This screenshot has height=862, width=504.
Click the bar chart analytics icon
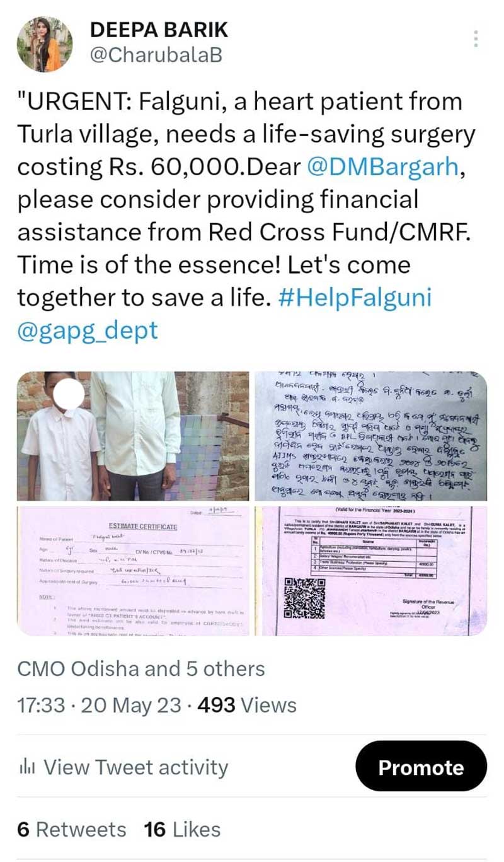pos(26,767)
